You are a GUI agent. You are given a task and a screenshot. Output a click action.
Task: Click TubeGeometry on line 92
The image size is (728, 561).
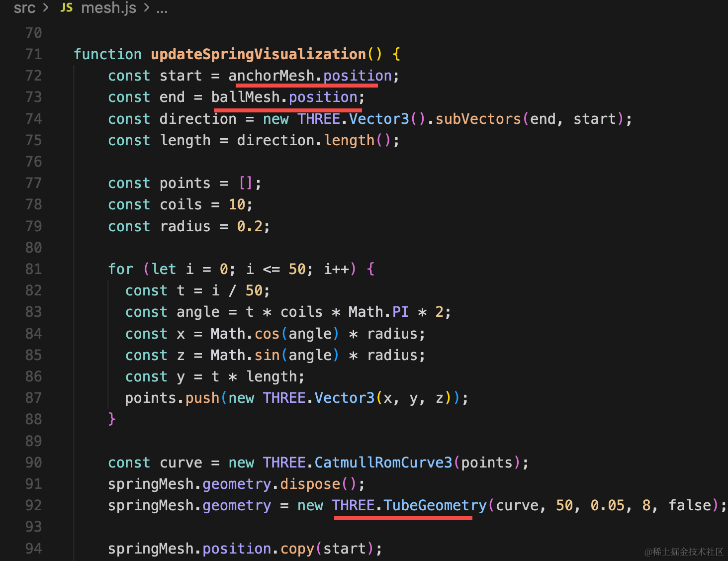click(x=435, y=505)
